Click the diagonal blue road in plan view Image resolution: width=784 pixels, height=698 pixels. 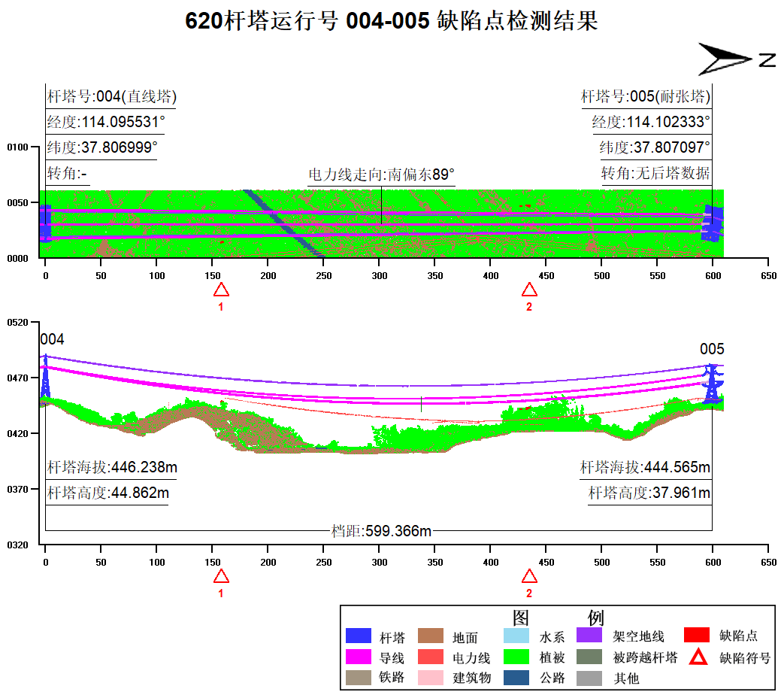coord(283,223)
